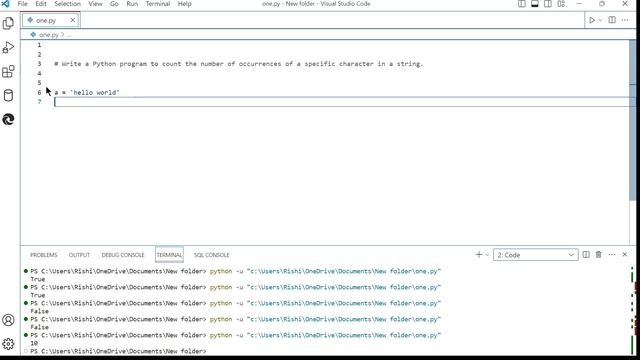Open the Edge tools activity icon
The image size is (640, 360).
tap(8, 119)
